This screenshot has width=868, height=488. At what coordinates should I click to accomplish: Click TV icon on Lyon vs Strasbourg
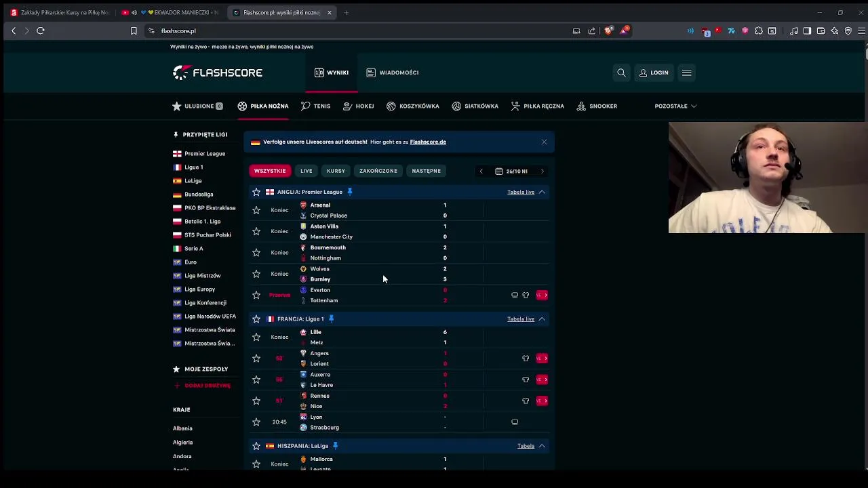[515, 422]
